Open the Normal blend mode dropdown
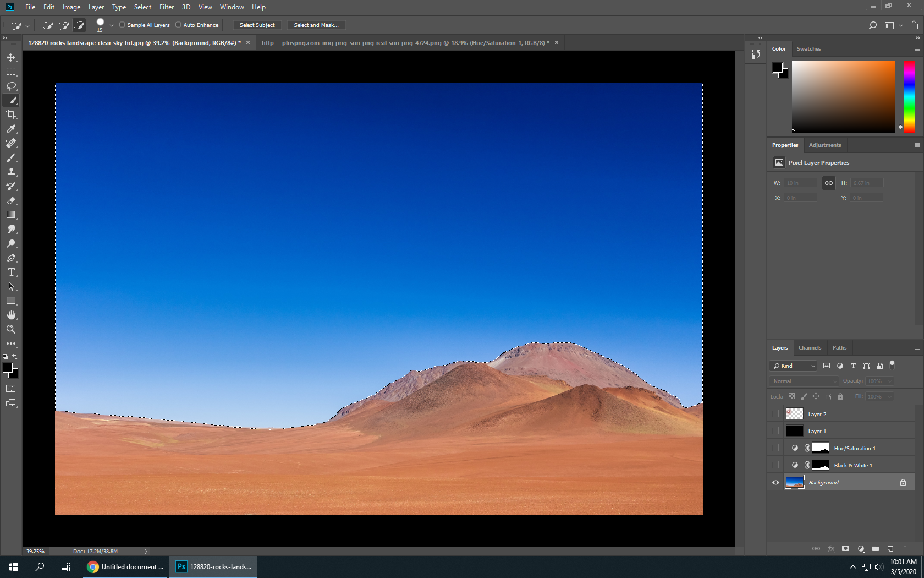The image size is (924, 578). [x=804, y=381]
